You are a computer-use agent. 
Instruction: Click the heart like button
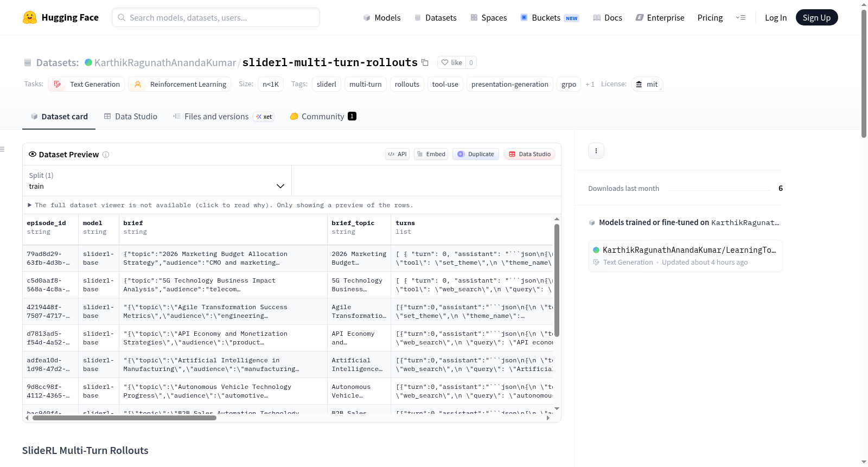pos(451,62)
